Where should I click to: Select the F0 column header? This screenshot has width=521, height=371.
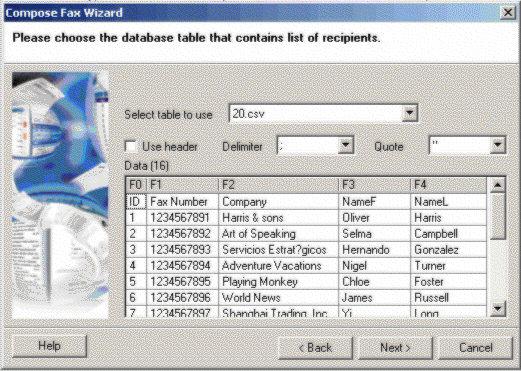point(136,185)
